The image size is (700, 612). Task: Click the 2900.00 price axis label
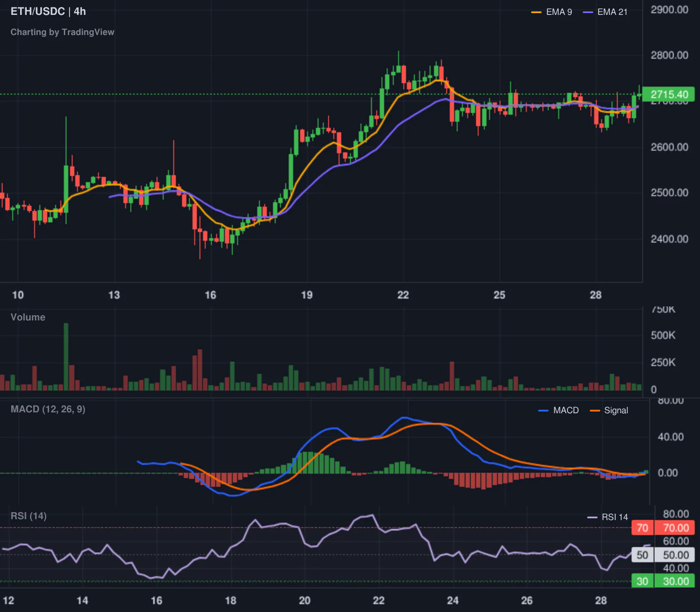point(669,10)
